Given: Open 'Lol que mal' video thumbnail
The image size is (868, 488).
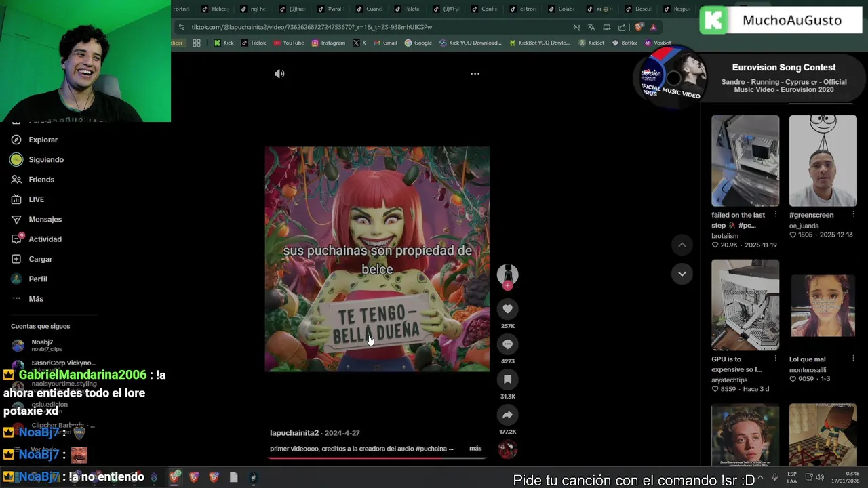Looking at the screenshot, I should [x=823, y=305].
